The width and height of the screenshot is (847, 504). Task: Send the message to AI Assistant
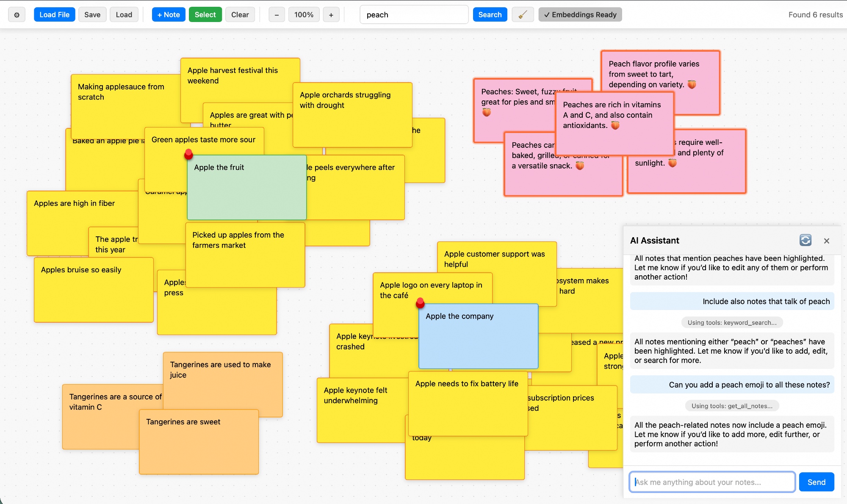click(816, 482)
